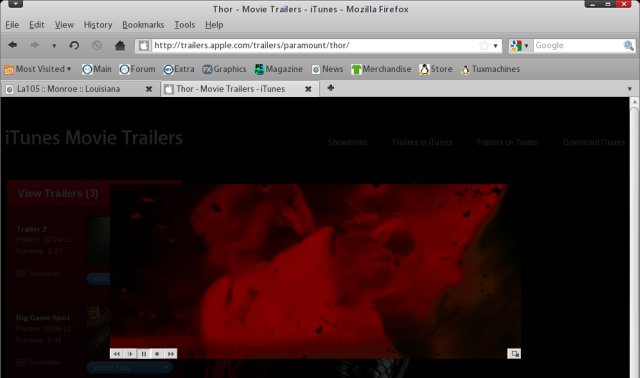The width and height of the screenshot is (640, 378).
Task: Click the iTunes Movie Trailers heading
Action: point(94,138)
